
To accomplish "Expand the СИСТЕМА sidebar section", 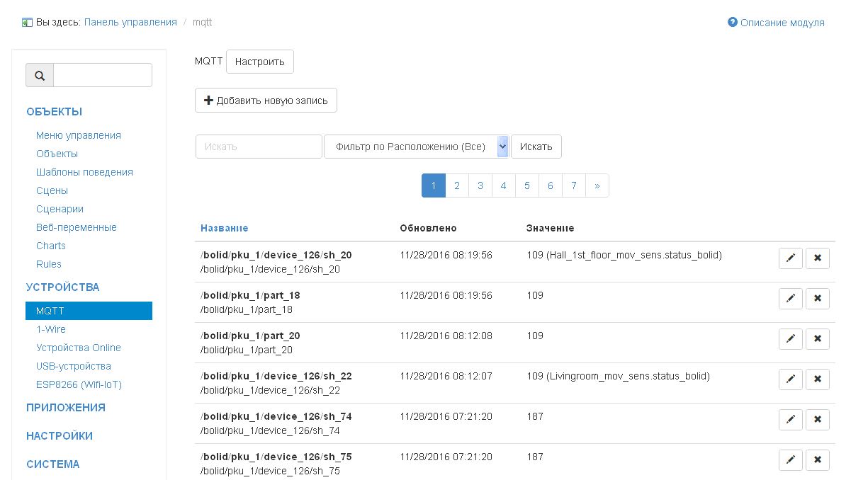I will [x=53, y=464].
